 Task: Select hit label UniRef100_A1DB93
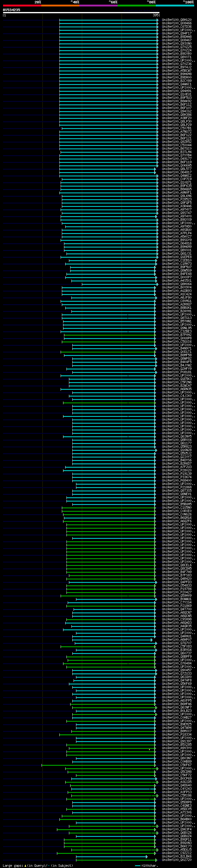(176, 291)
